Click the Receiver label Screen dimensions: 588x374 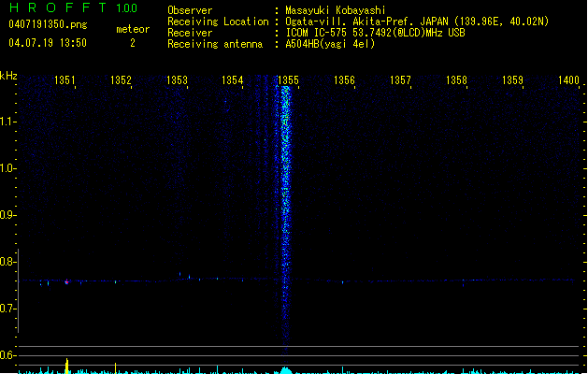click(190, 33)
